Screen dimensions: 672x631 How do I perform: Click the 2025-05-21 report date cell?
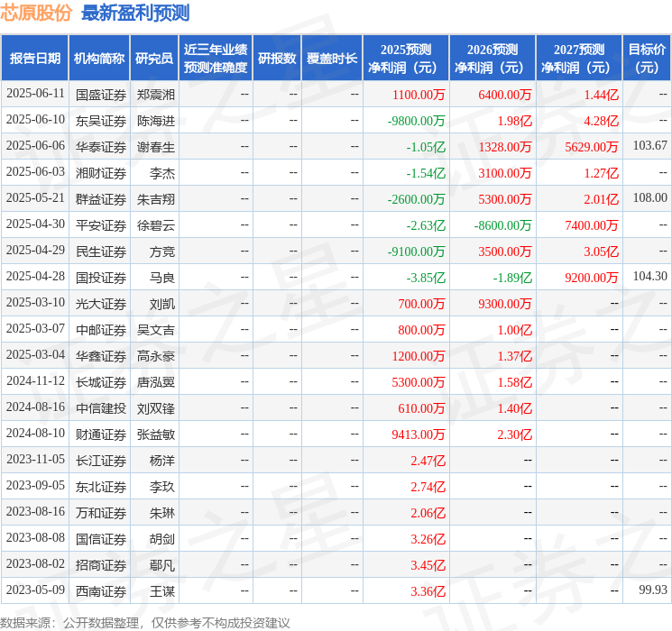point(35,198)
